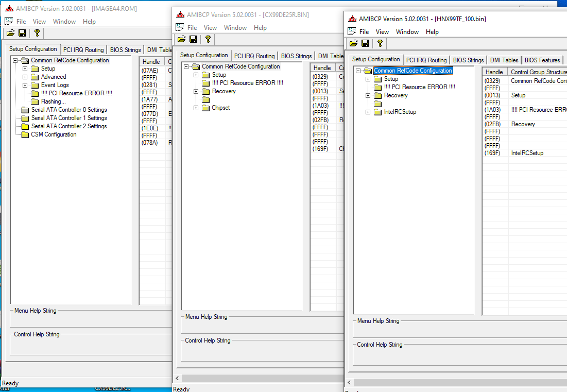Select Serial ATA Controller 0 Settings item

pyautogui.click(x=69, y=110)
